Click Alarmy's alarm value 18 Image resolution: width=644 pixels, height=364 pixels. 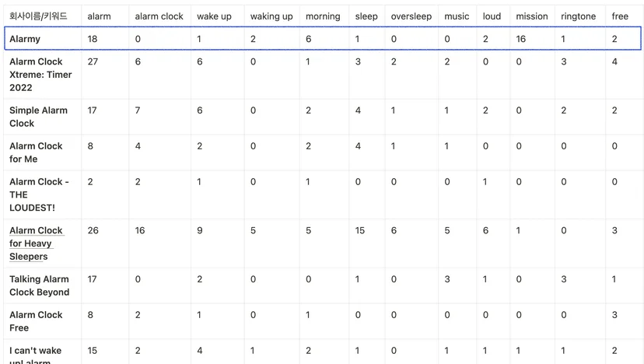coord(93,39)
